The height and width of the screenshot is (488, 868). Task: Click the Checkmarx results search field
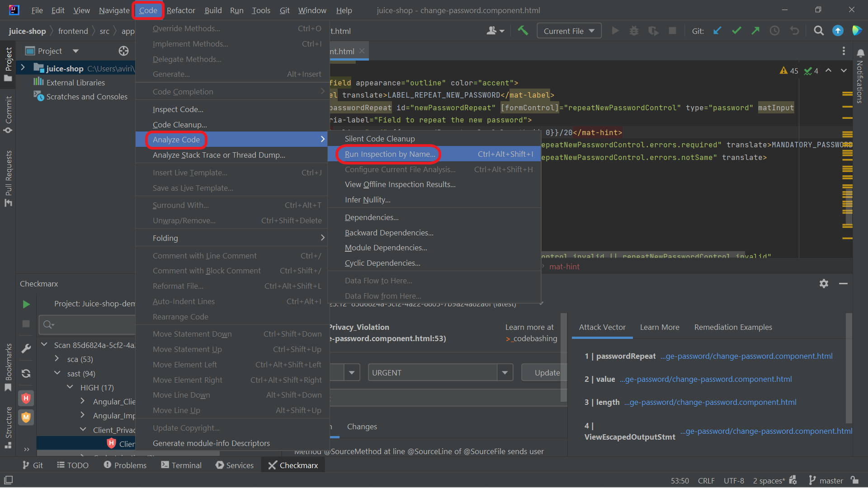(88, 324)
